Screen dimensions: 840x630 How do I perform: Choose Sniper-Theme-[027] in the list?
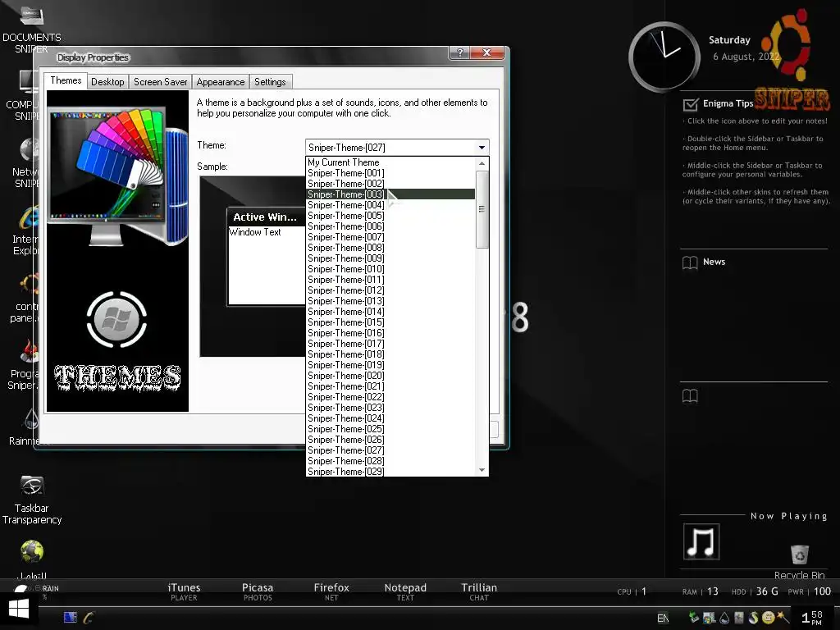pos(390,450)
